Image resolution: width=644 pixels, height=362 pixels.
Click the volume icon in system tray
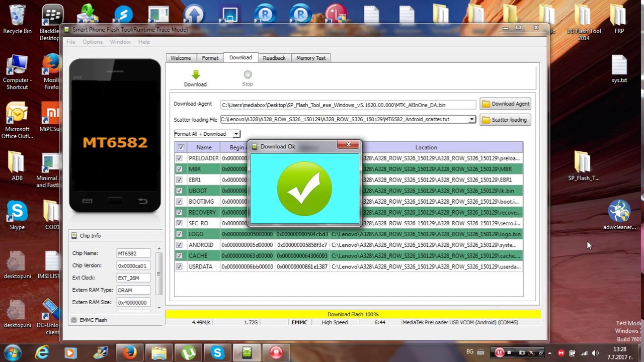595,353
